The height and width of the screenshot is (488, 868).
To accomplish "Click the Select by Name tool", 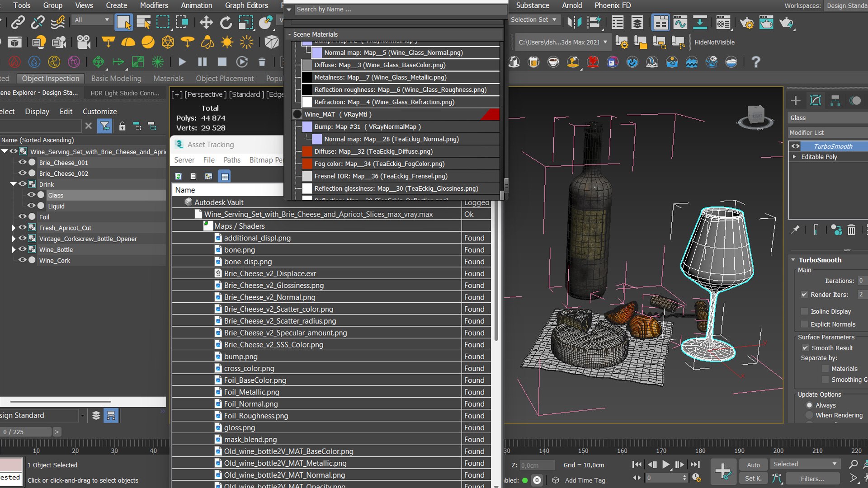I will click(143, 23).
